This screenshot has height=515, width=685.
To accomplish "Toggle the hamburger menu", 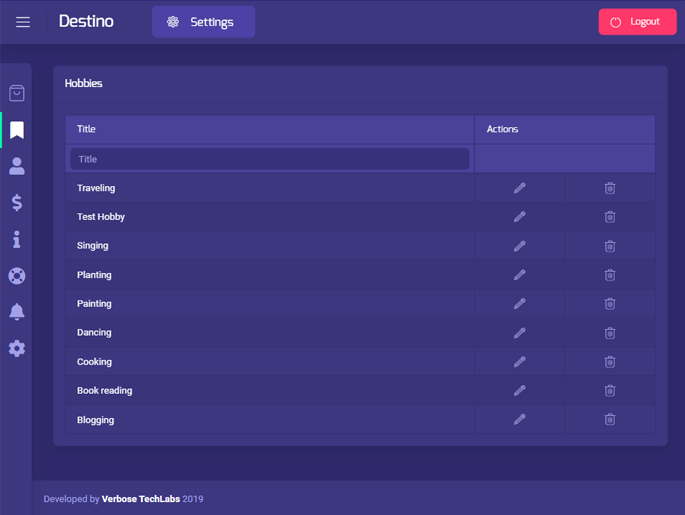I will click(x=23, y=22).
